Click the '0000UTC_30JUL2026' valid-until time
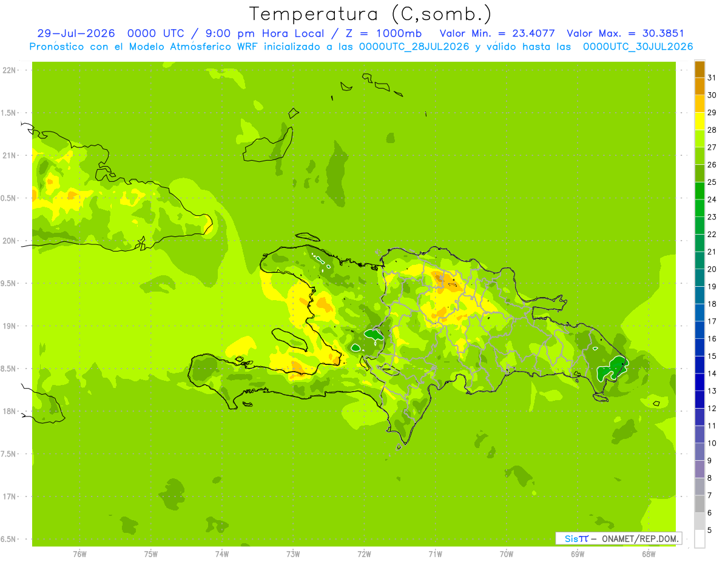728x562 pixels. 638,47
